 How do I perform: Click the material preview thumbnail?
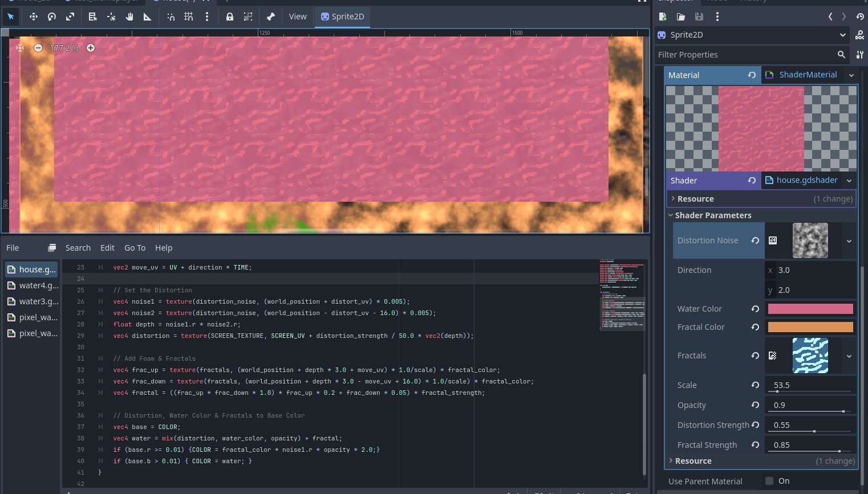(761, 128)
